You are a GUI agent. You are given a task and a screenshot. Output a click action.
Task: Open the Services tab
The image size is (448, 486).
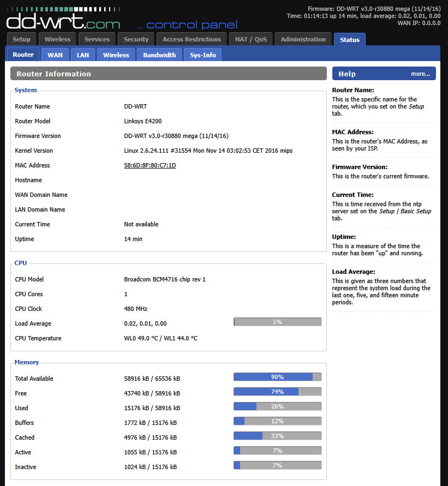(x=97, y=39)
